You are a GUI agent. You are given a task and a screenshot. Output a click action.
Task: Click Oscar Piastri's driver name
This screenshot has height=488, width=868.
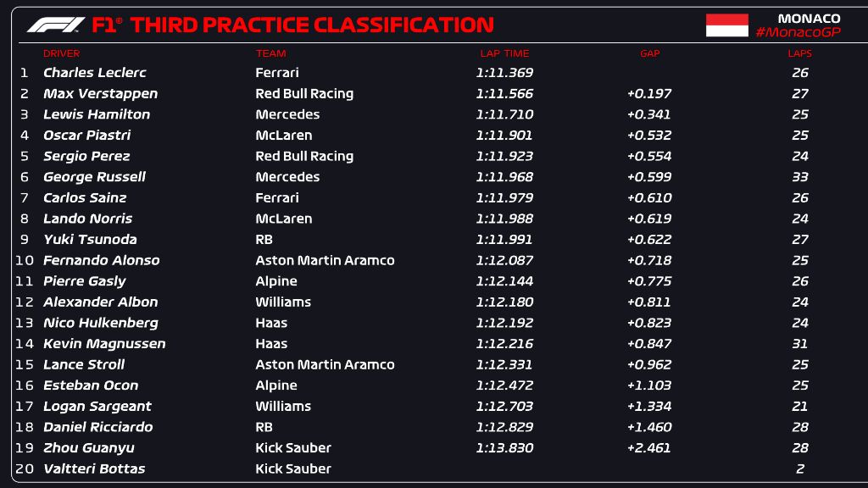[x=86, y=136]
